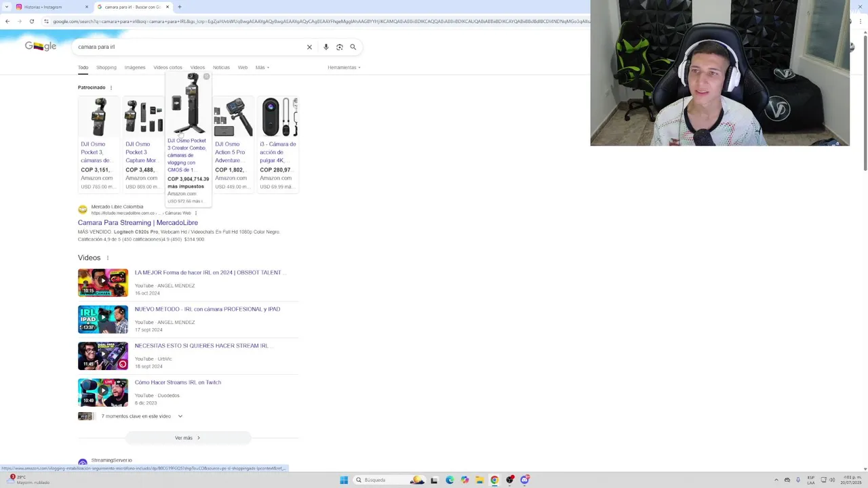The height and width of the screenshot is (488, 868).
Task: Open LA MEJOR Forma de hacer IRL video link
Action: [210, 272]
